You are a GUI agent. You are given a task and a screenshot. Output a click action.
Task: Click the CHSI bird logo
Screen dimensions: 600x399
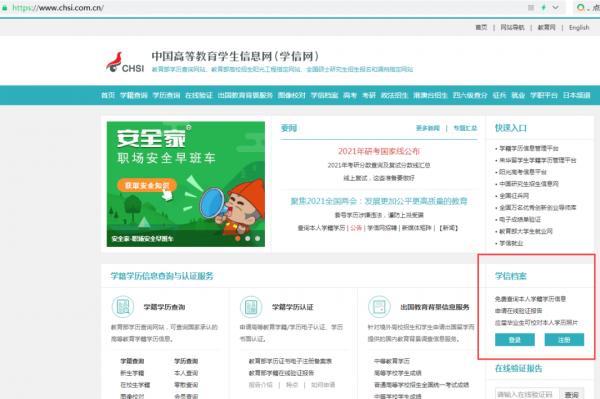tap(125, 63)
